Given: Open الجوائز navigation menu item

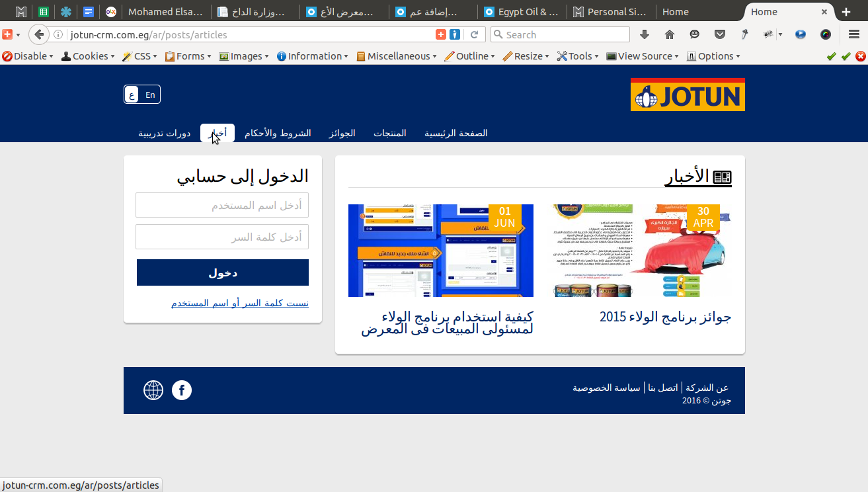Looking at the screenshot, I should (x=342, y=133).
